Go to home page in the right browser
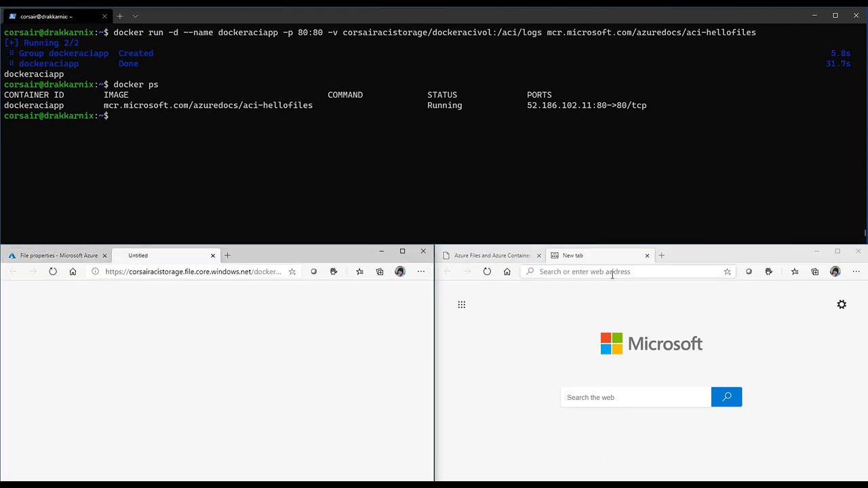This screenshot has height=488, width=868. click(507, 272)
